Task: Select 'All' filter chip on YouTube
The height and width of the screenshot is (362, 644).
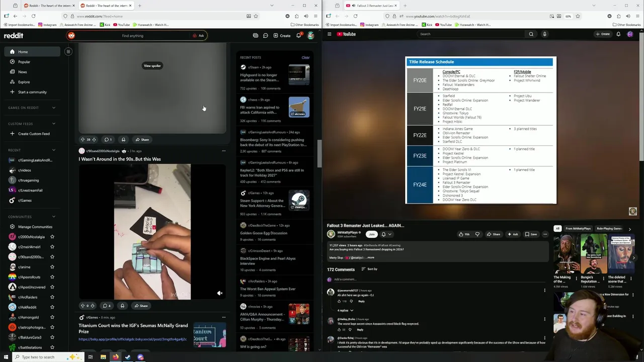Action: pyautogui.click(x=557, y=229)
